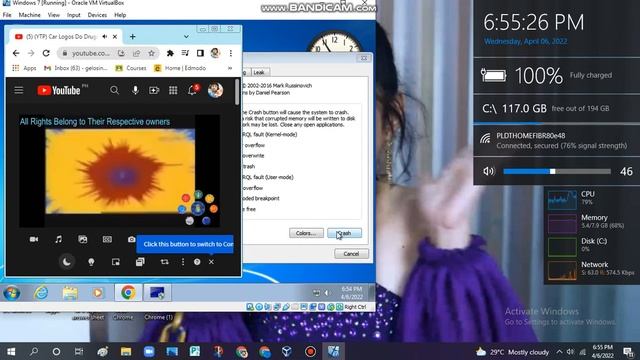Viewport: 640px width, 360px height.
Task: Switch to the Leak tab in the dialog
Action: [259, 72]
